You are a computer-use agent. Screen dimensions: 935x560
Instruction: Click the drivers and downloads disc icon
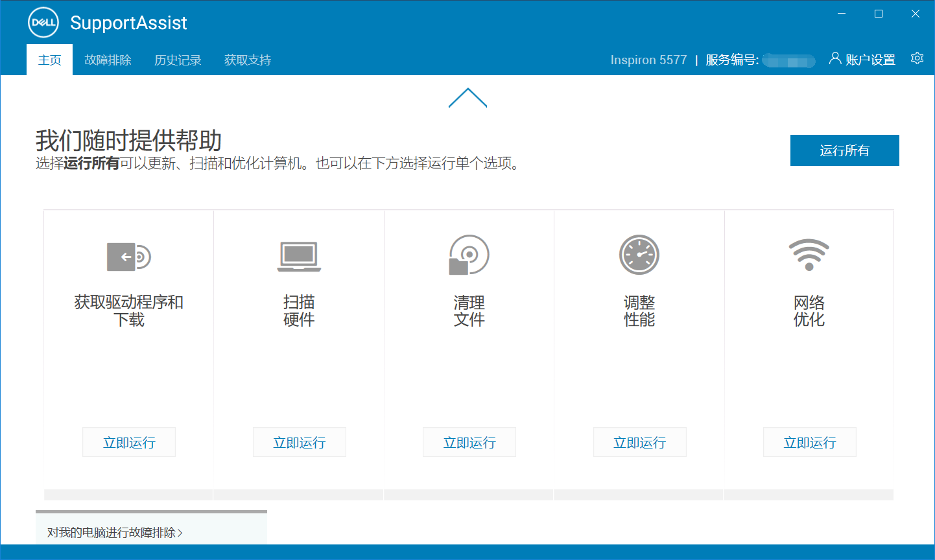tap(128, 257)
